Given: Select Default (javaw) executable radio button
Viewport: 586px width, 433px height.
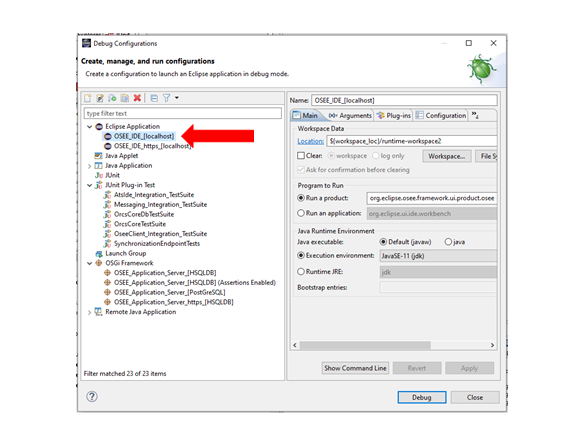Looking at the screenshot, I should point(383,242).
